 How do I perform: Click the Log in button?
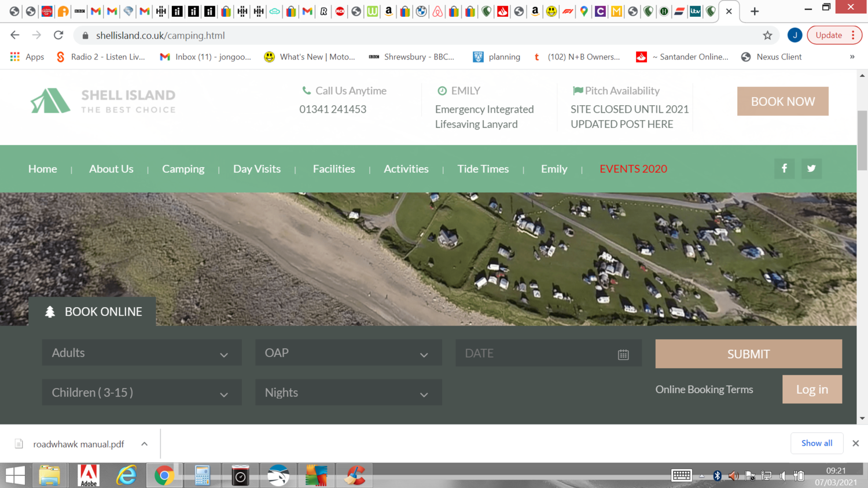(x=812, y=389)
